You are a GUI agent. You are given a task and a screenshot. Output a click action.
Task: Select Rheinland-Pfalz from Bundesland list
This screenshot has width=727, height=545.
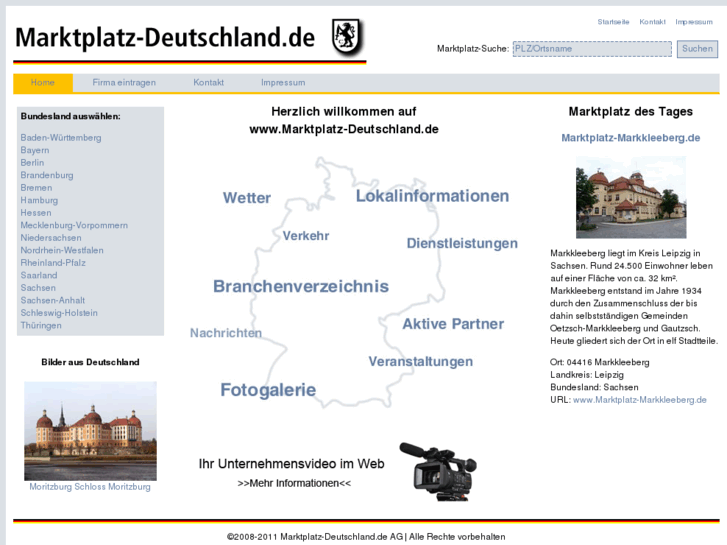click(x=53, y=263)
